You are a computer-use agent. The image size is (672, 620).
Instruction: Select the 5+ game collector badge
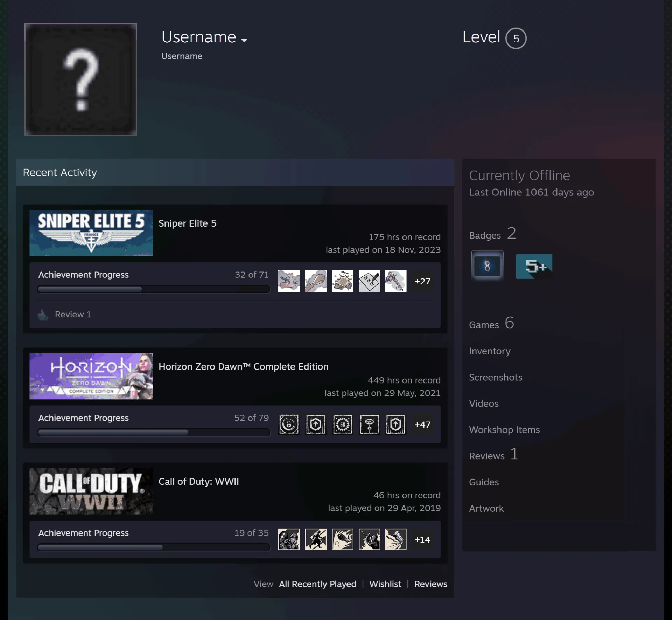534,267
